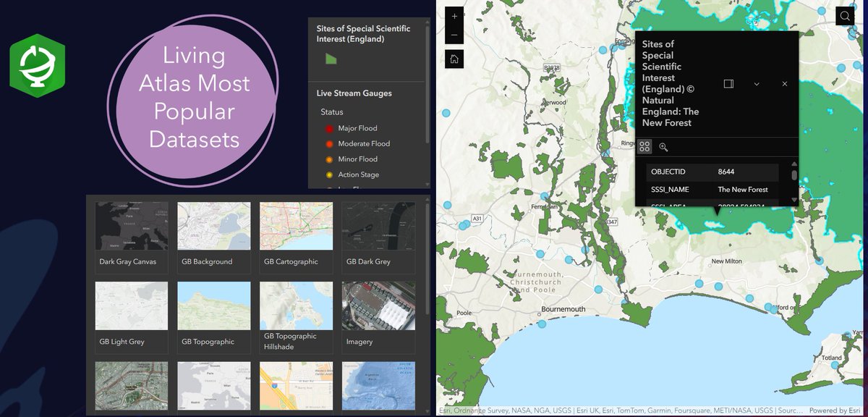Choose the GB Cartographic basemap
The height and width of the screenshot is (417, 868).
click(297, 237)
